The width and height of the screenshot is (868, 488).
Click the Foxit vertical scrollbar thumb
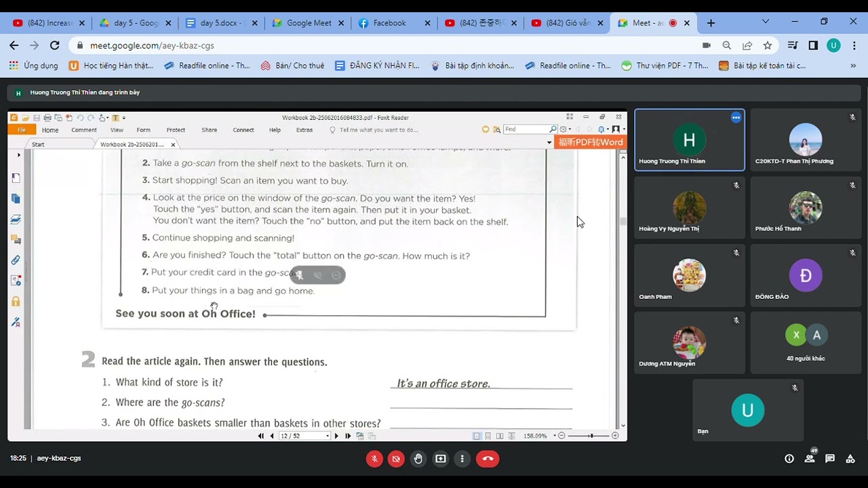click(x=623, y=221)
